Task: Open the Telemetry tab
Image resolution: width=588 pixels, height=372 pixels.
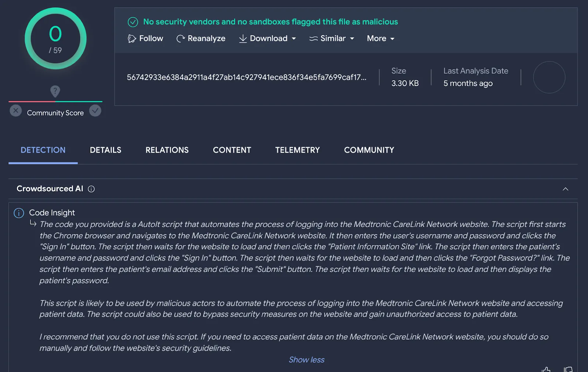Action: point(297,150)
